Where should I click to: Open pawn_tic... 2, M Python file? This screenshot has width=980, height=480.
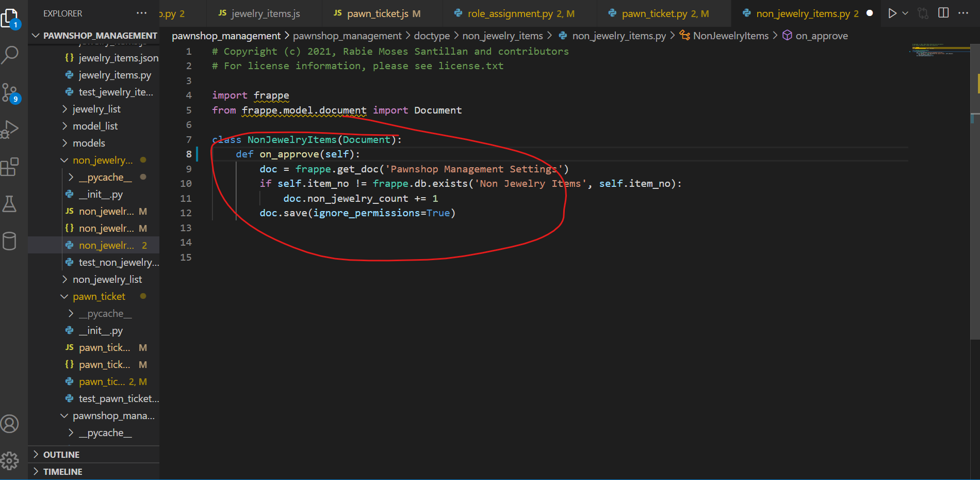coord(94,381)
